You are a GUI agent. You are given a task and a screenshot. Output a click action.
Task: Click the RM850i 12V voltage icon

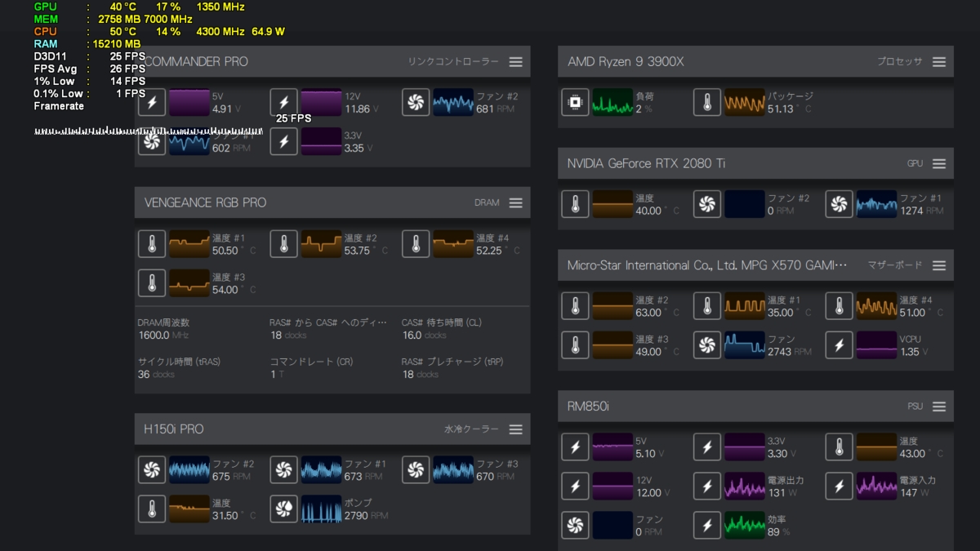tap(576, 487)
